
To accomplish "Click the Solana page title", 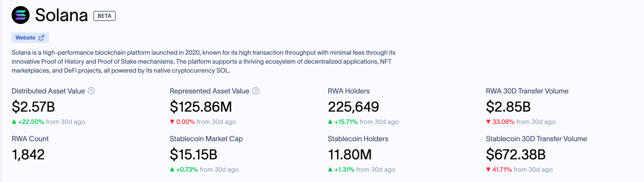I will [x=62, y=15].
